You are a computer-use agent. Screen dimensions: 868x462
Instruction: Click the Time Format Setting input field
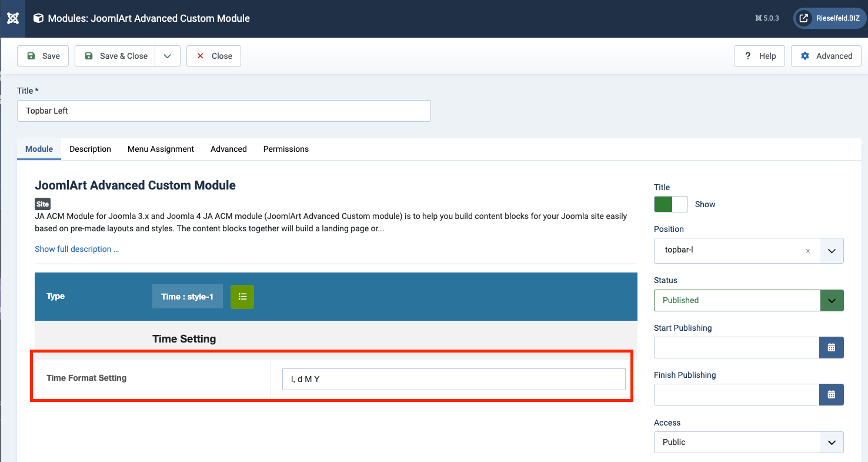tap(453, 379)
